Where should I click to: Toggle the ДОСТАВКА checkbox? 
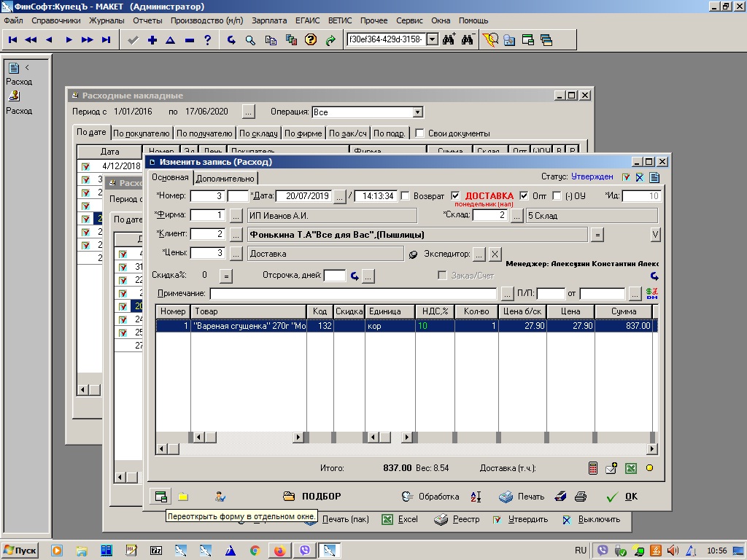[x=456, y=196]
